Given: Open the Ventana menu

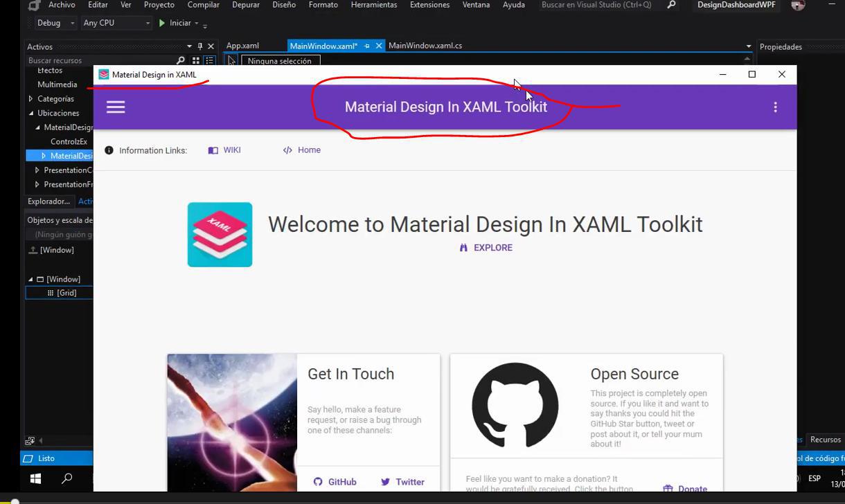Looking at the screenshot, I should (476, 5).
